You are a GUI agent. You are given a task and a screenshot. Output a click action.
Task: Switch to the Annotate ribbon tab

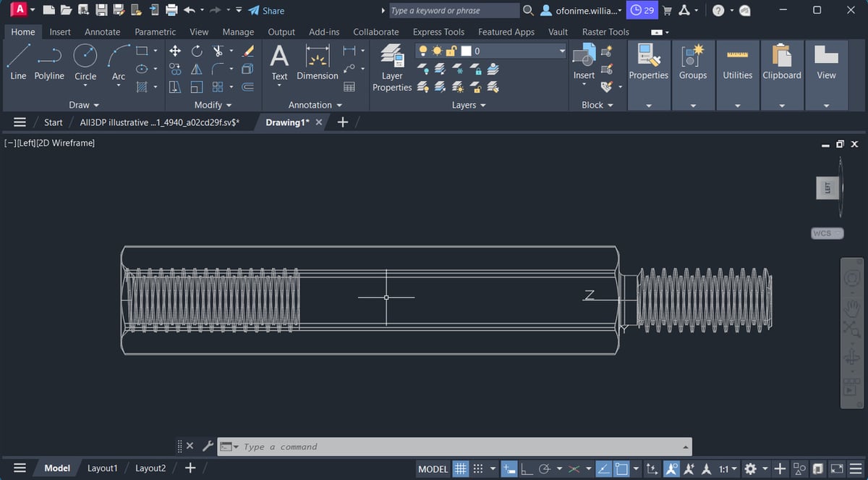(x=102, y=32)
